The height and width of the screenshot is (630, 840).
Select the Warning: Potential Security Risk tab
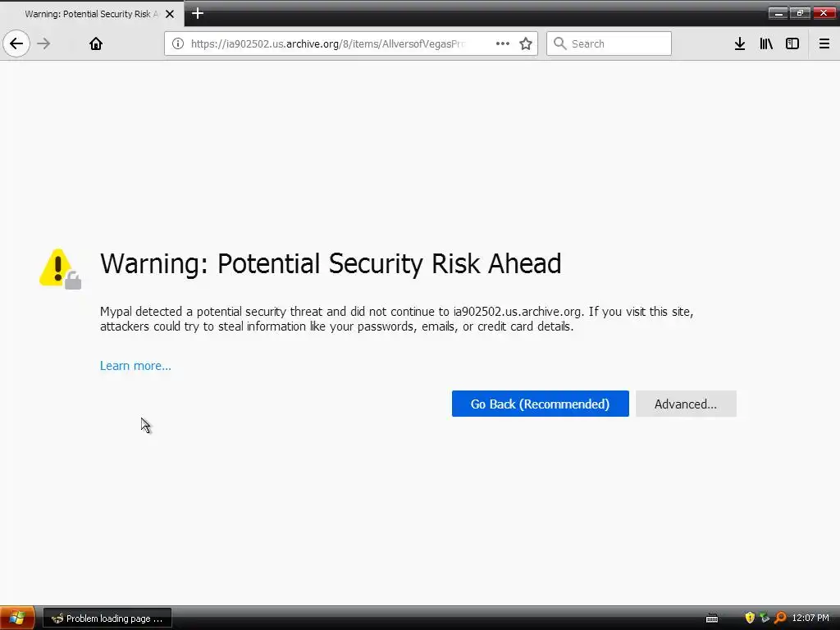click(x=92, y=14)
